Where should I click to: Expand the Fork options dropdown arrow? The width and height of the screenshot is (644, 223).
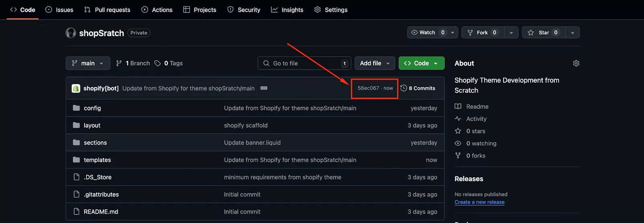[x=511, y=33]
